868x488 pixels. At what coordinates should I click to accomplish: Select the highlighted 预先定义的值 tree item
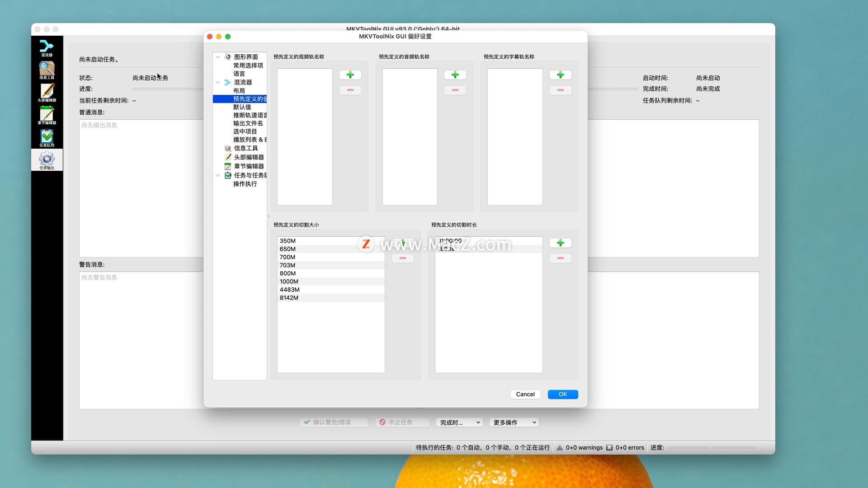pyautogui.click(x=240, y=99)
